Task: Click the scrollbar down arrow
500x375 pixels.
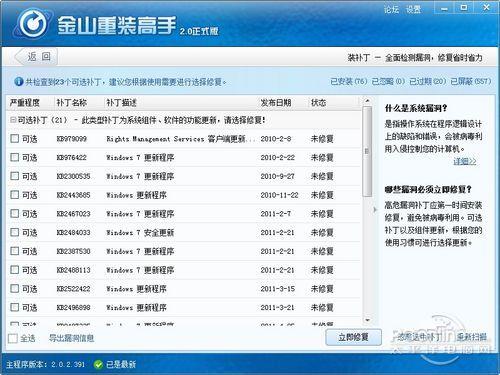Action: pyautogui.click(x=367, y=320)
